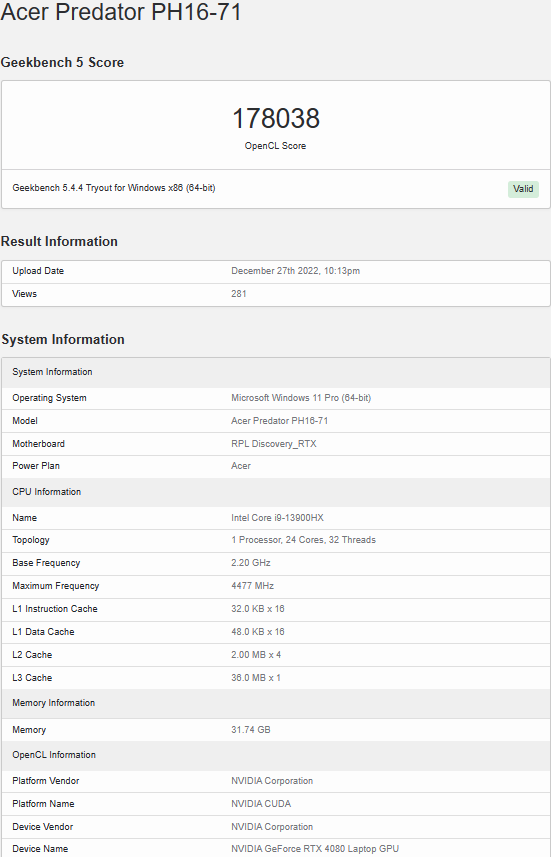Screen dimensions: 551x857
Task: Click the 178038 OpenCL score number
Action: click(276, 119)
